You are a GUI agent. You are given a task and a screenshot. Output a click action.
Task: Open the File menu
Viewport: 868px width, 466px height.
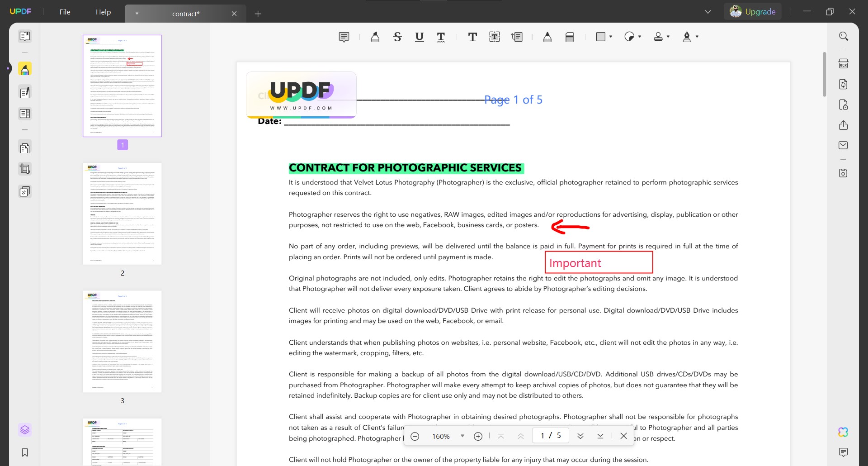click(x=65, y=12)
